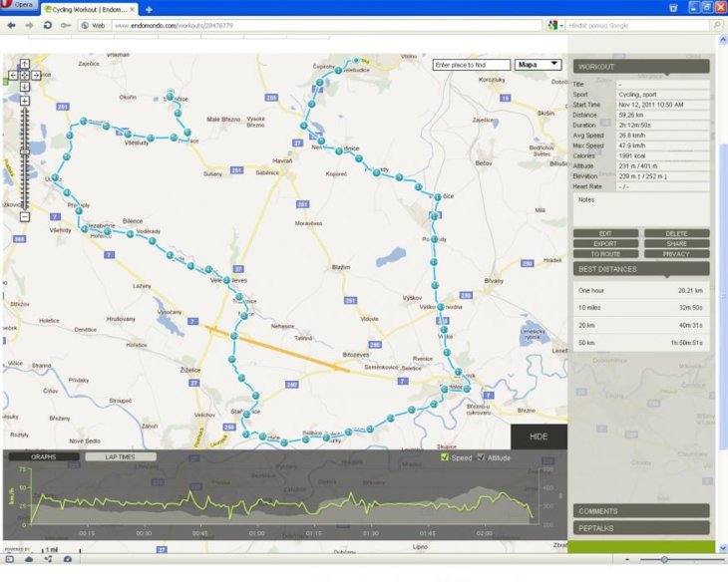
Task: Select the Cycling Workout browser tab
Action: pyautogui.click(x=88, y=9)
